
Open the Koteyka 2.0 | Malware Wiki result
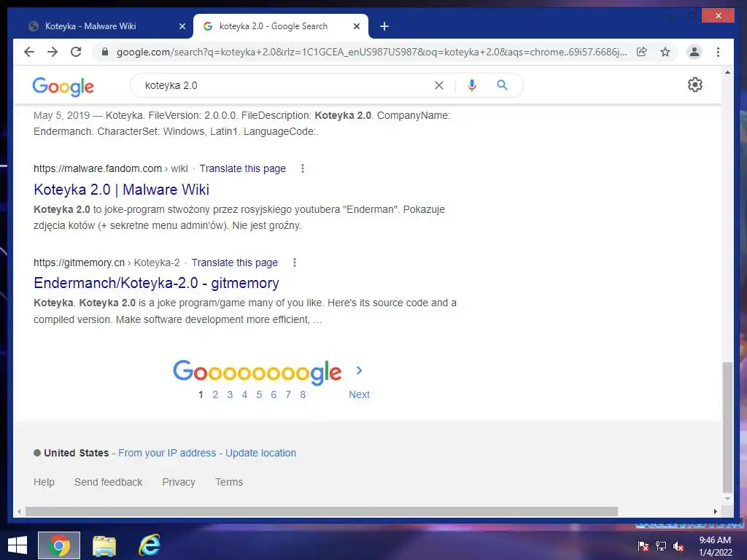click(122, 190)
